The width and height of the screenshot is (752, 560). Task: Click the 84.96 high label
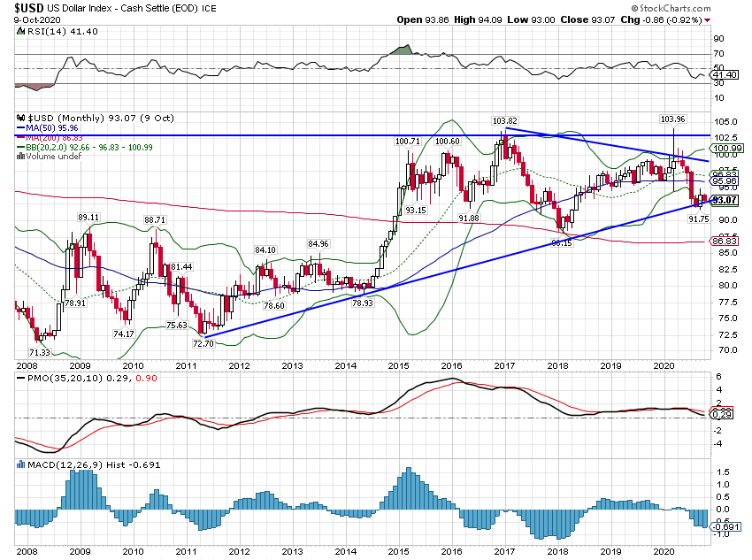click(x=318, y=243)
